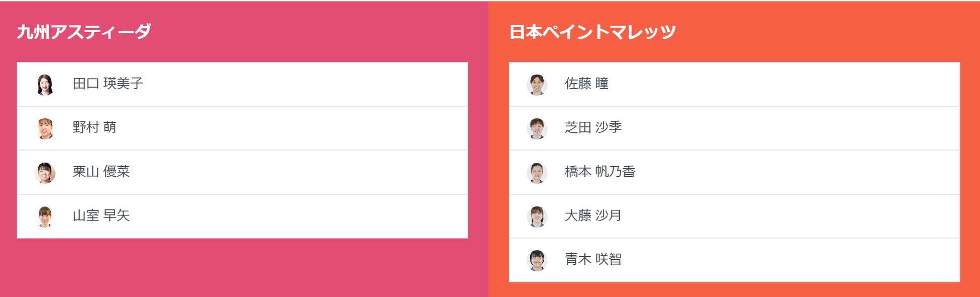The width and height of the screenshot is (980, 297).
Task: Open player name 田口 瑛美子
Action: (108, 84)
